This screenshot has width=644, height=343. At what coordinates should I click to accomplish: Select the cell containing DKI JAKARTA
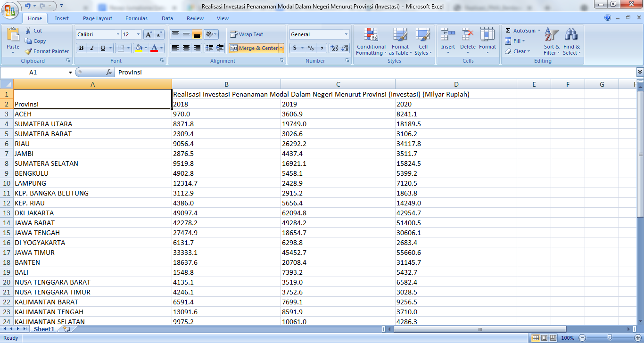pyautogui.click(x=92, y=213)
